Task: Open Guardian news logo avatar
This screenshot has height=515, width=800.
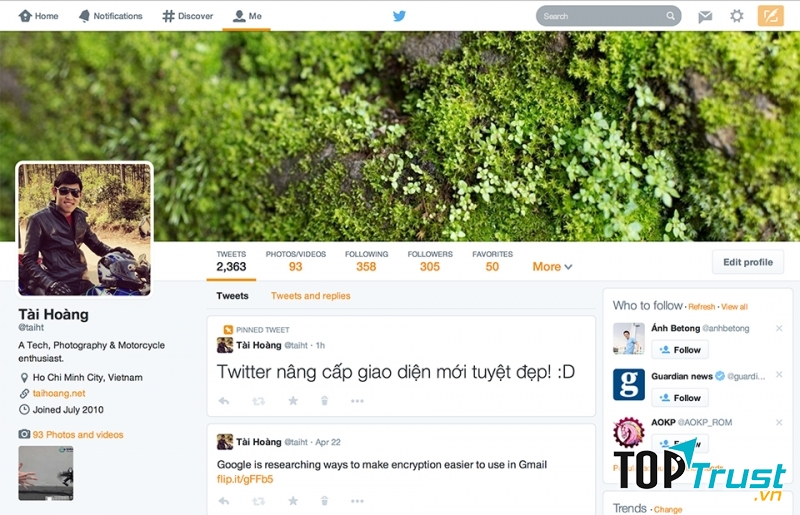Action: click(629, 384)
